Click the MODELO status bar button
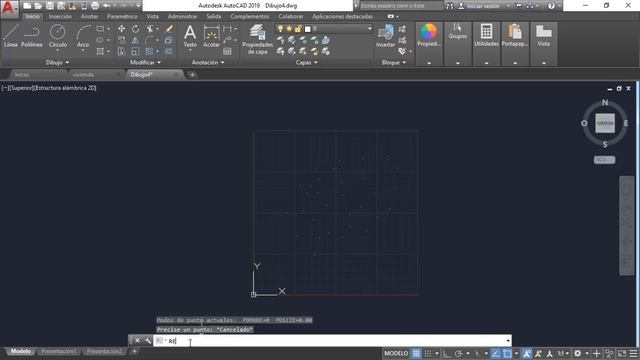This screenshot has height=360, width=640. tap(396, 353)
